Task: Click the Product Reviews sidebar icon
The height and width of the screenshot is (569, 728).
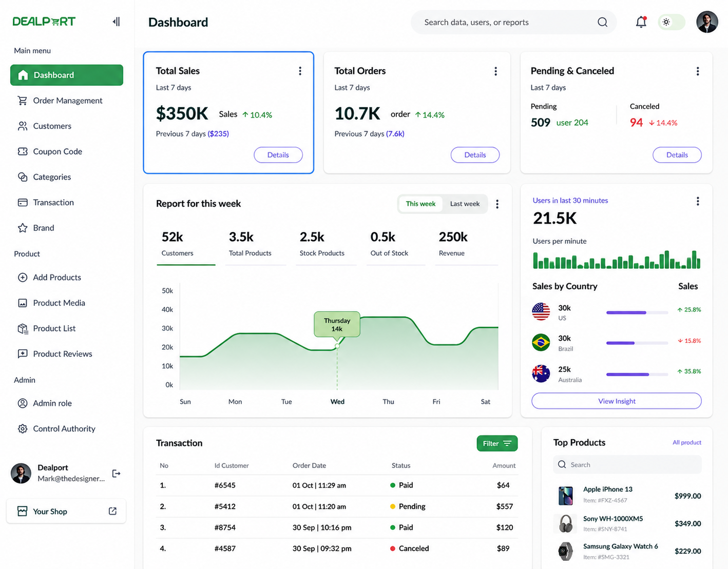Action: click(23, 354)
